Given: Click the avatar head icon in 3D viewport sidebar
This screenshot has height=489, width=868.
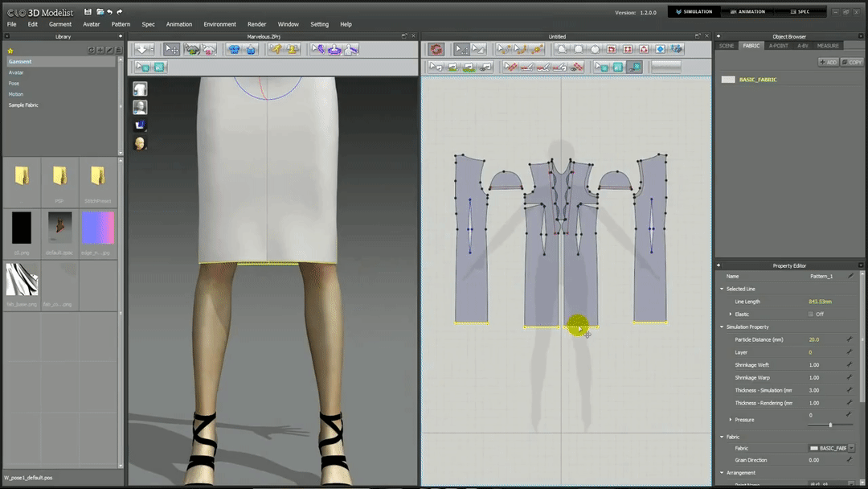Looking at the screenshot, I should [140, 143].
